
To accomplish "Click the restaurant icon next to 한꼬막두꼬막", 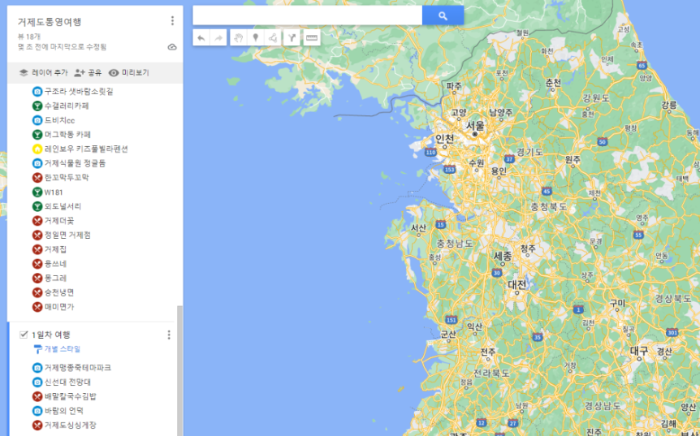I will tap(38, 178).
